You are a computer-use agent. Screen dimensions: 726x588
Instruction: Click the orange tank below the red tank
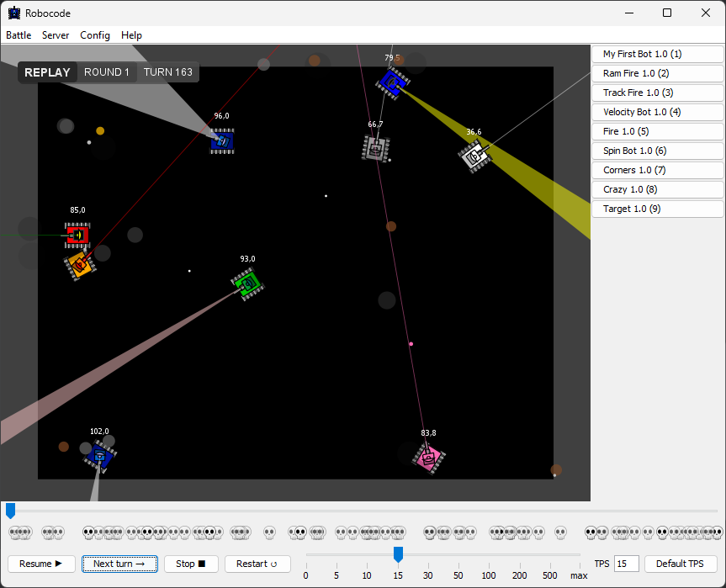(80, 264)
